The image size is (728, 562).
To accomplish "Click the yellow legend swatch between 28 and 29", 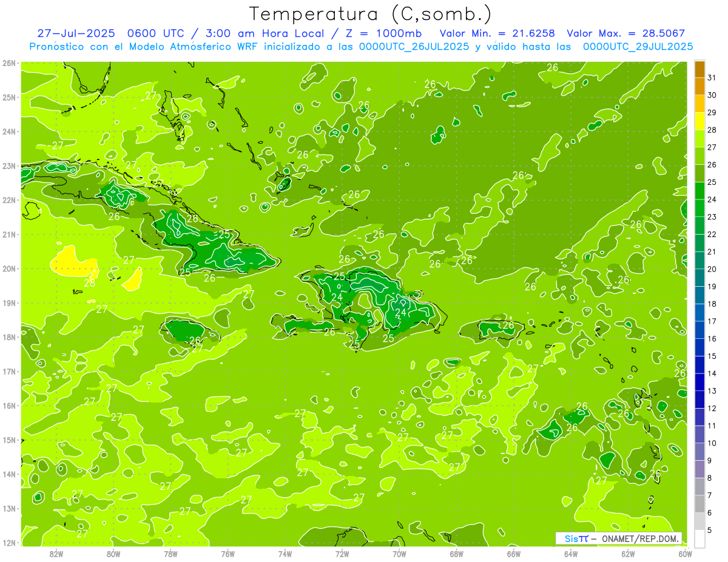I will [x=699, y=121].
